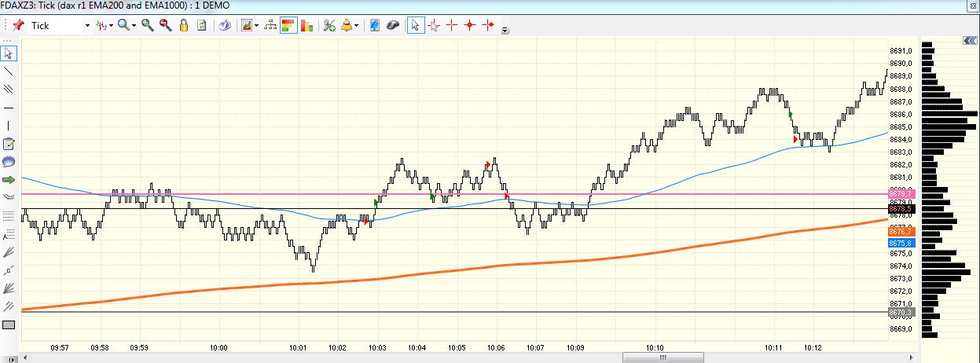Select the green arrow marker tool

pos(9,180)
